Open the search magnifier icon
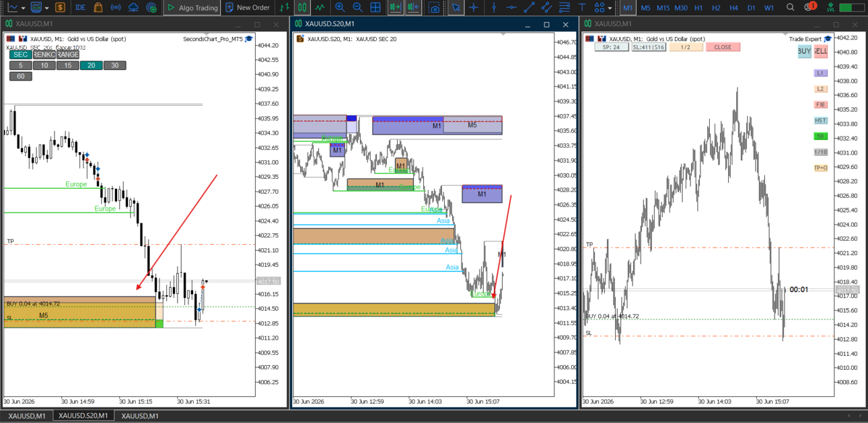 (791, 7)
